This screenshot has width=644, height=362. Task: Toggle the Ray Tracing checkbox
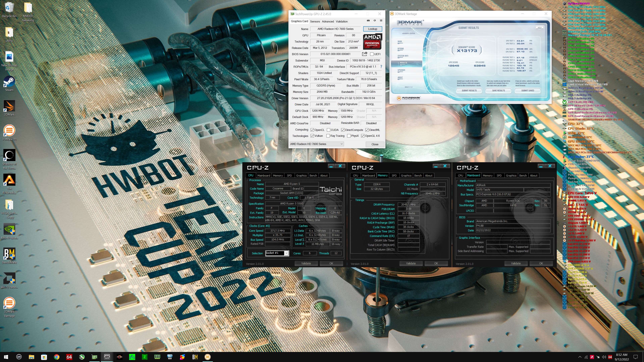[328, 136]
